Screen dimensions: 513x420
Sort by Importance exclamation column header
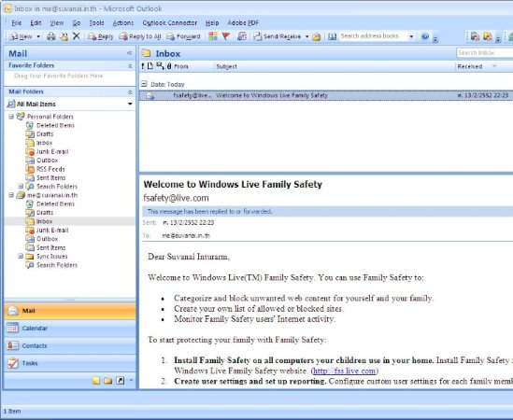(143, 66)
